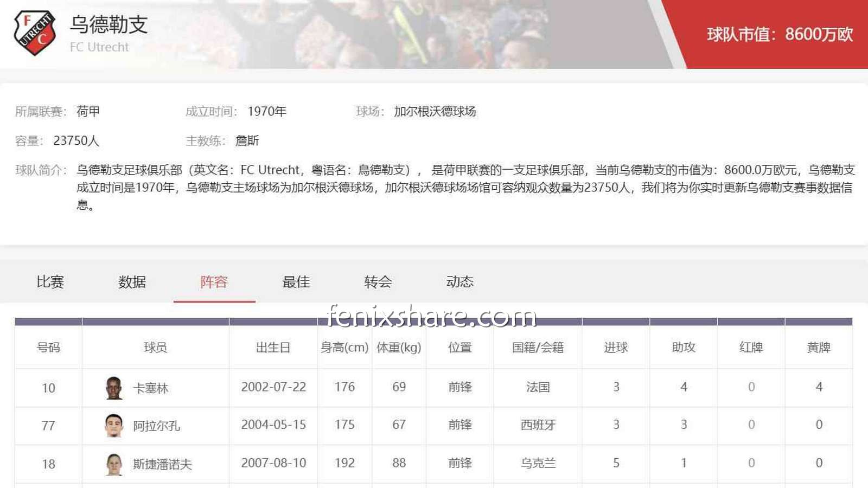Click 卡塞林's position 前锋
The height and width of the screenshot is (488, 868).
click(460, 387)
